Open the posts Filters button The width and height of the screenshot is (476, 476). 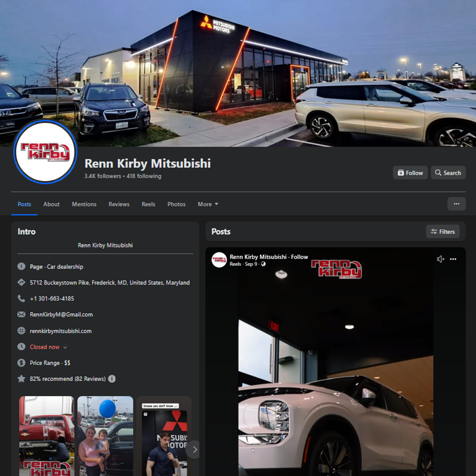pos(443,232)
